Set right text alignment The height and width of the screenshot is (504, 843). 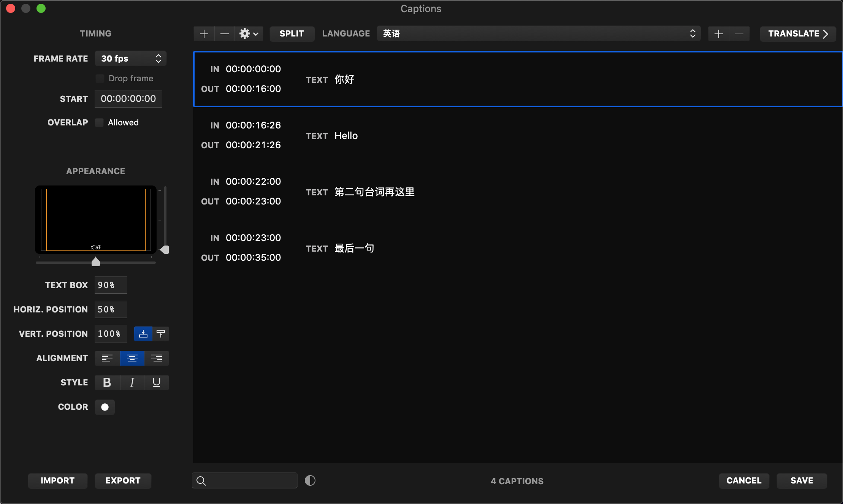click(x=156, y=358)
